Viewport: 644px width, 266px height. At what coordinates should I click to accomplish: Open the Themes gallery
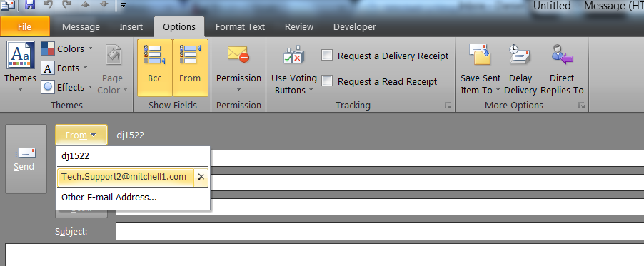[21, 67]
